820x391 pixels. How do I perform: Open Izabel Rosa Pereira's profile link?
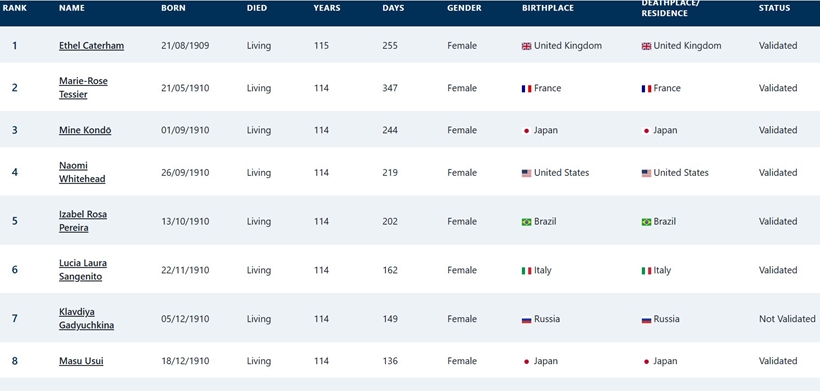[83, 221]
